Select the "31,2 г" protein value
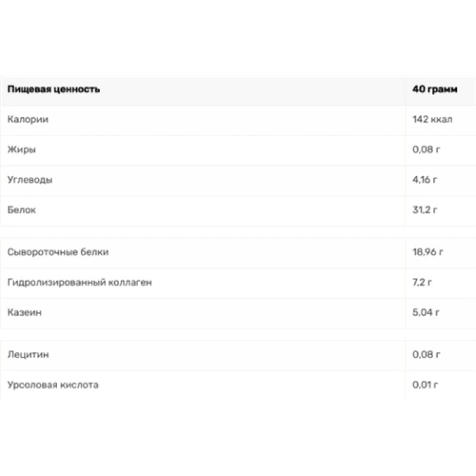This screenshot has height=476, width=476. [425, 210]
